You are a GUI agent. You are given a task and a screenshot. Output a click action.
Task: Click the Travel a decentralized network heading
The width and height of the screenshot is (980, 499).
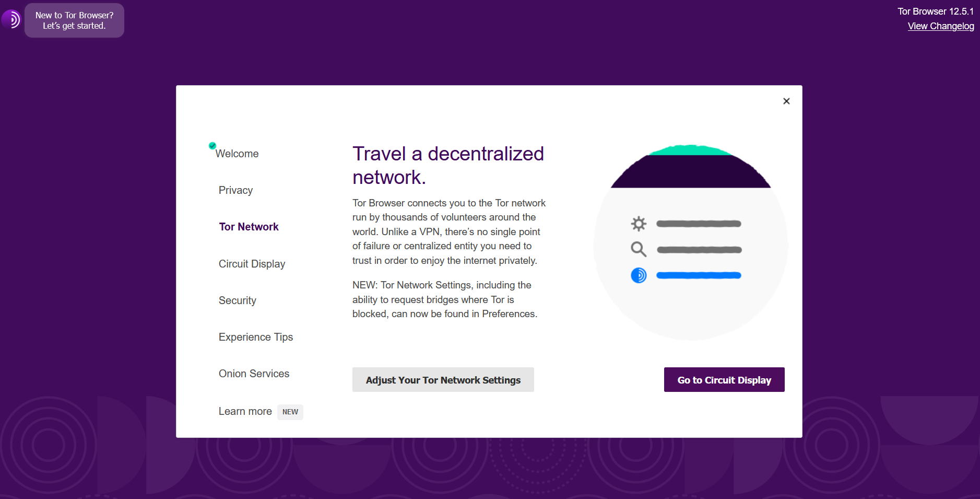[x=448, y=165]
